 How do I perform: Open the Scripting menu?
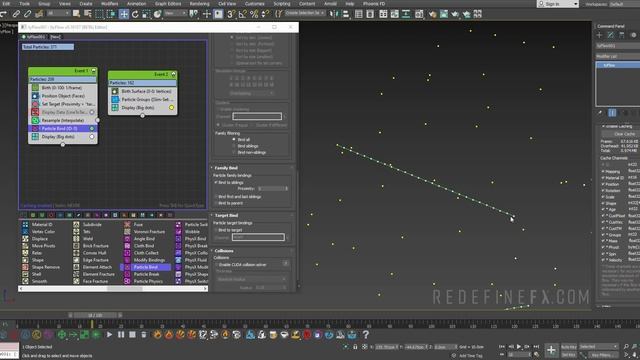click(x=282, y=4)
